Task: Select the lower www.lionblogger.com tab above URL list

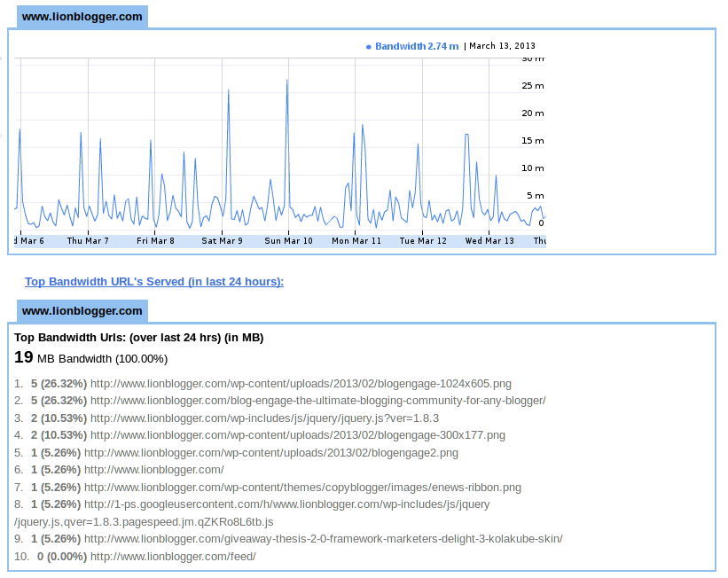Action: pyautogui.click(x=82, y=310)
